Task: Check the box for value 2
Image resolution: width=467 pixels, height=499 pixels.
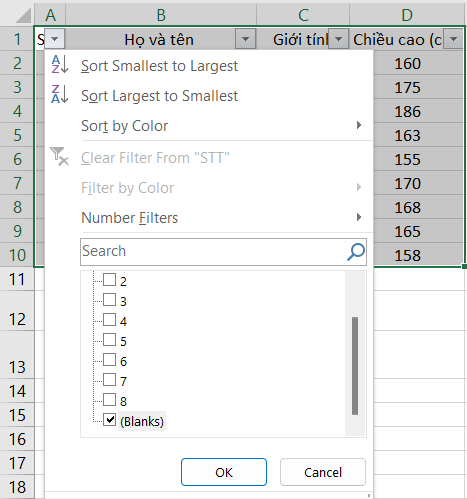Action: pos(110,280)
